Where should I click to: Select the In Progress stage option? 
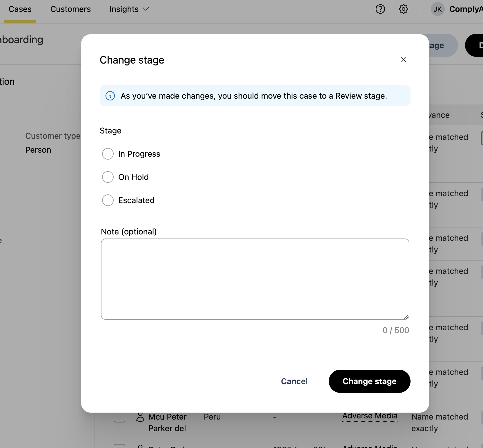(x=108, y=154)
